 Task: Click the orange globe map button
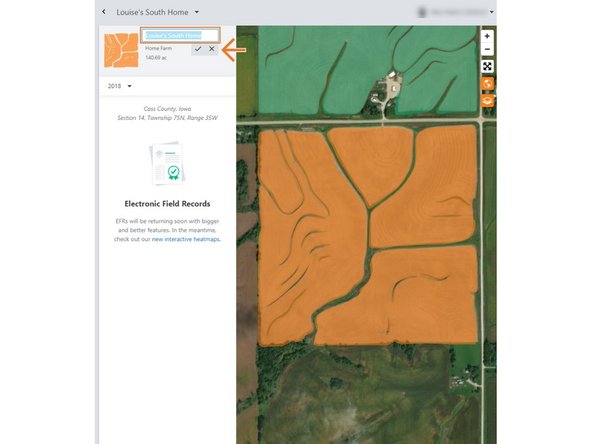pos(487,83)
